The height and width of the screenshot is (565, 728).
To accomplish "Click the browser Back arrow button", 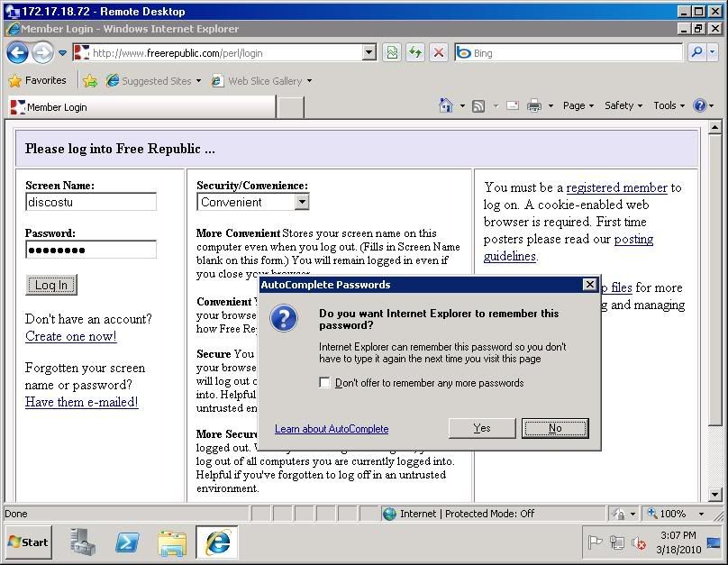I will coord(18,53).
